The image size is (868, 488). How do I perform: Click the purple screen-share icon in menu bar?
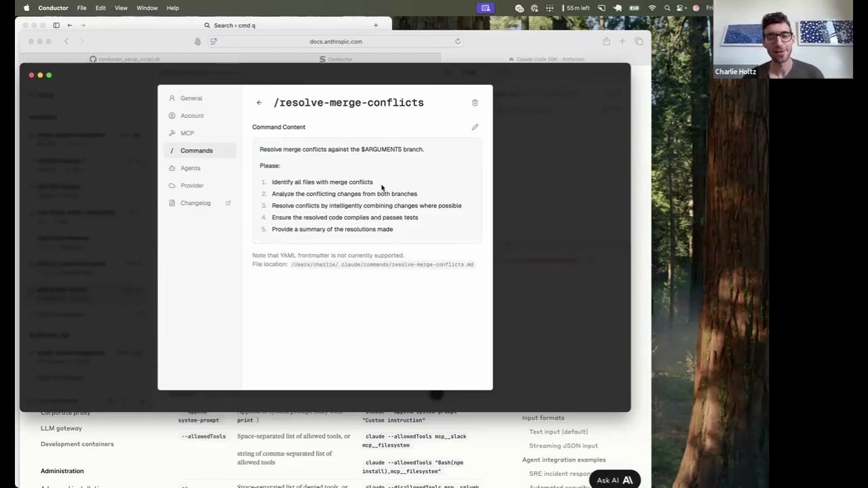(485, 8)
